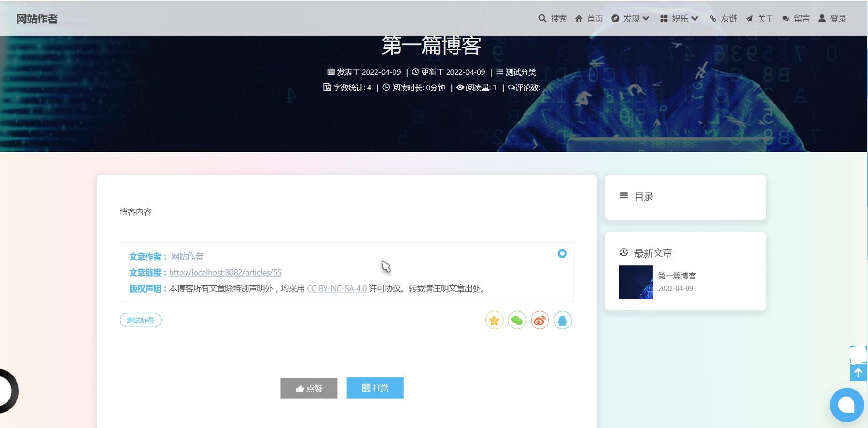This screenshot has height=428, width=868.
Task: Share article via WeChat icon
Action: [x=517, y=320]
